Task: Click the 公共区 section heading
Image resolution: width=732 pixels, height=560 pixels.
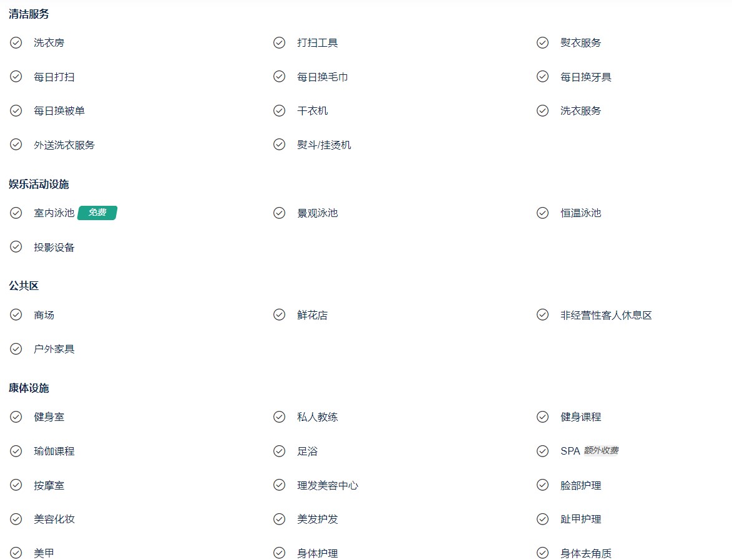Action: click(23, 286)
